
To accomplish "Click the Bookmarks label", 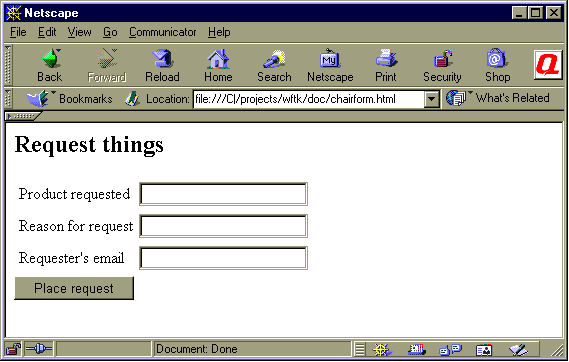I will click(x=86, y=99).
